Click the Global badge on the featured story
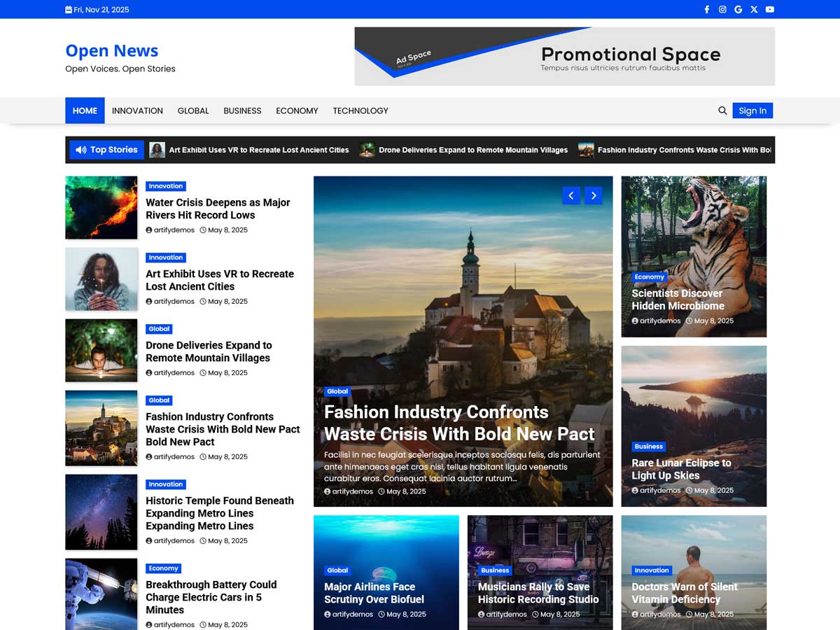The height and width of the screenshot is (630, 840). (x=337, y=391)
